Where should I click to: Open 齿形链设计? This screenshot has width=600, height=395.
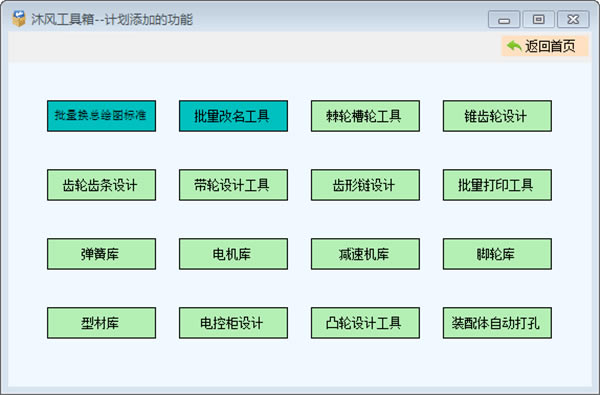click(x=365, y=185)
